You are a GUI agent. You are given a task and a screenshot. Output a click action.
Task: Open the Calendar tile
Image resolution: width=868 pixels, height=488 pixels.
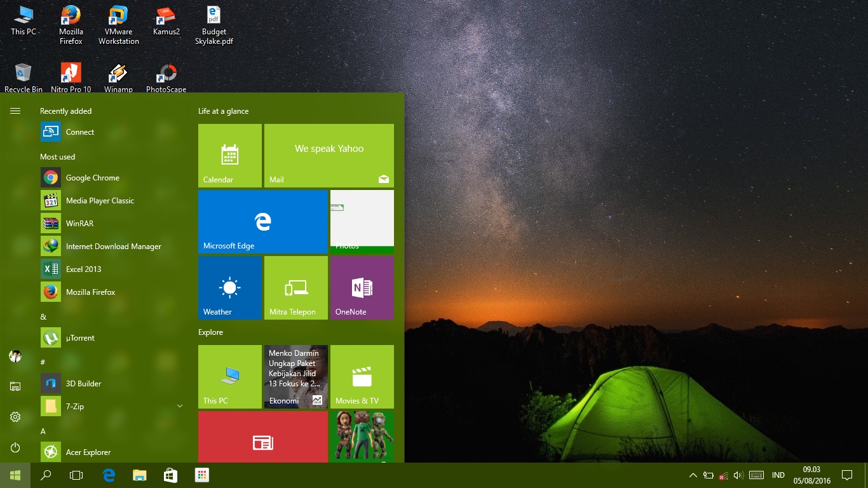229,155
